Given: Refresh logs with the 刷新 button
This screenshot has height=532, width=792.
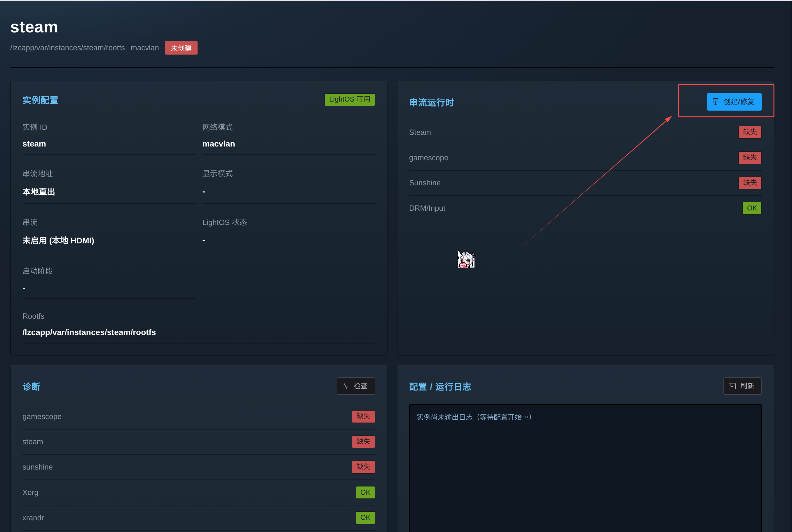Looking at the screenshot, I should tap(742, 386).
